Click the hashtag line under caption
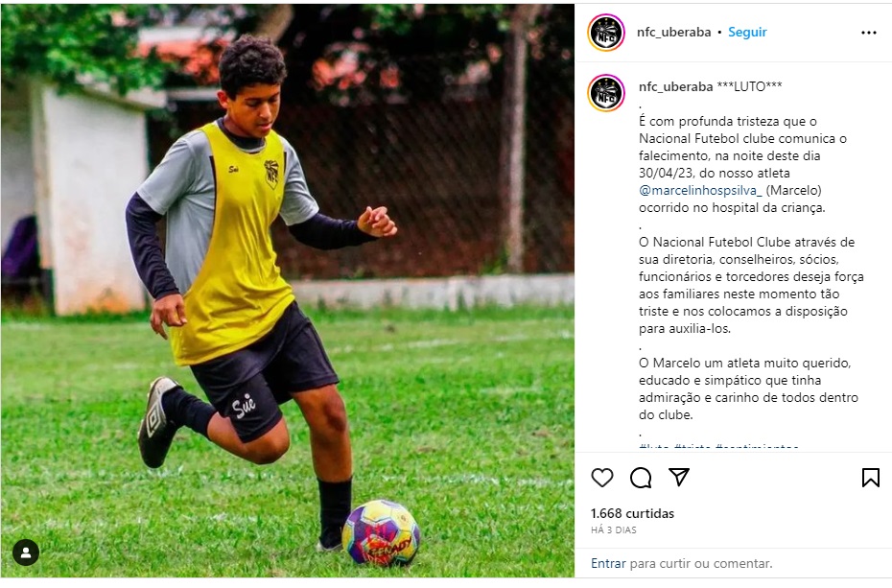 (718, 448)
